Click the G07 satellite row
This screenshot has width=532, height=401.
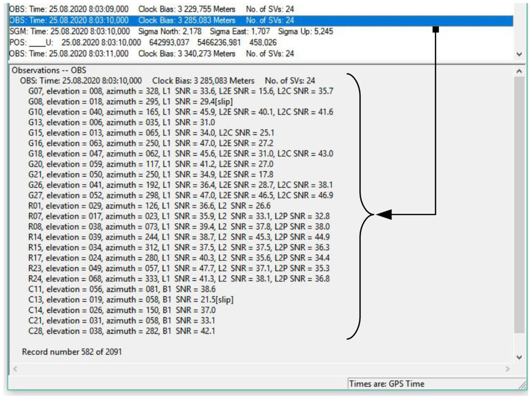click(x=181, y=91)
